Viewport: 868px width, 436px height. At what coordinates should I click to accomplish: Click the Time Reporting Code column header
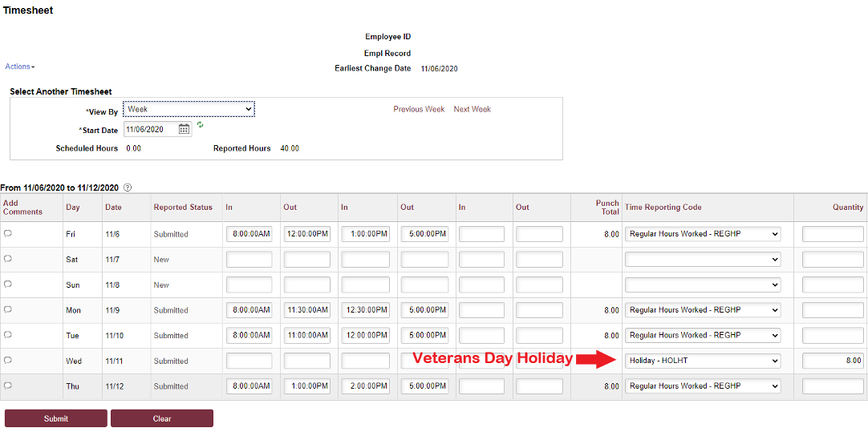pyautogui.click(x=663, y=208)
